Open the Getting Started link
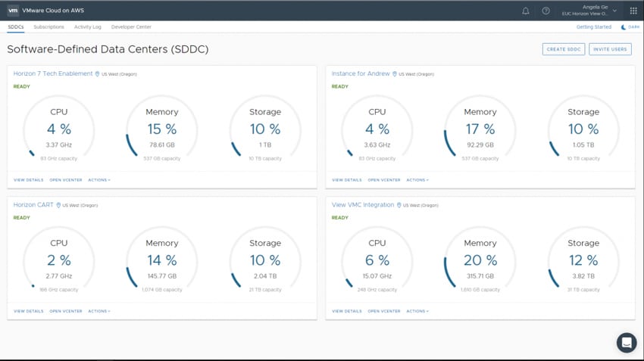This screenshot has width=644, height=361. pos(593,27)
